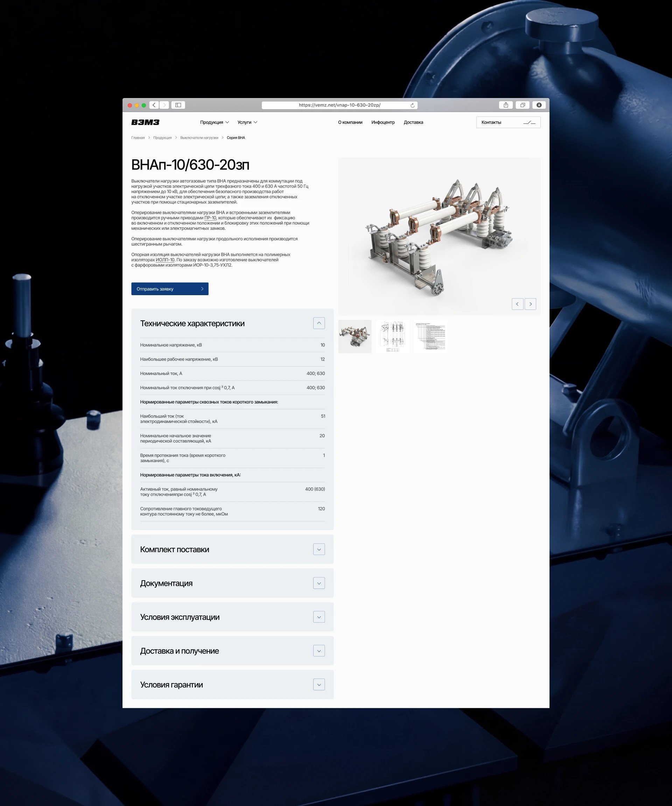Expand the Условия эксплуатации section
This screenshot has width=672, height=806.
[x=319, y=617]
